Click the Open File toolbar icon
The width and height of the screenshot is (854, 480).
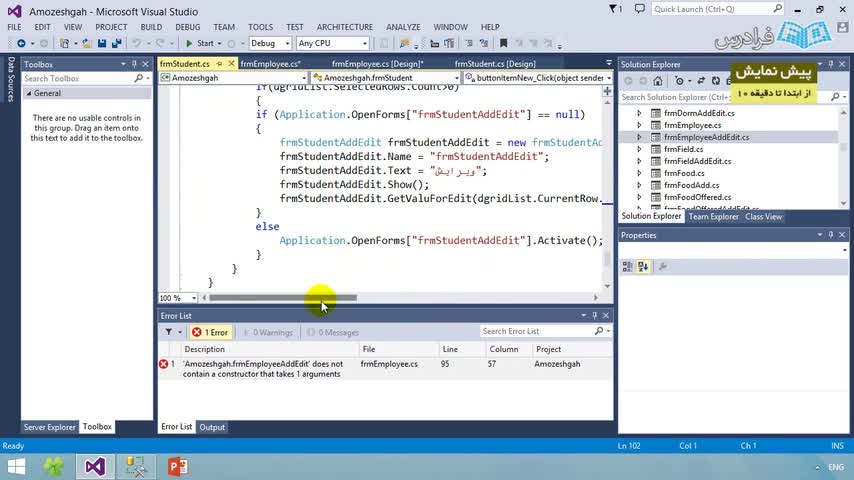tap(87, 44)
